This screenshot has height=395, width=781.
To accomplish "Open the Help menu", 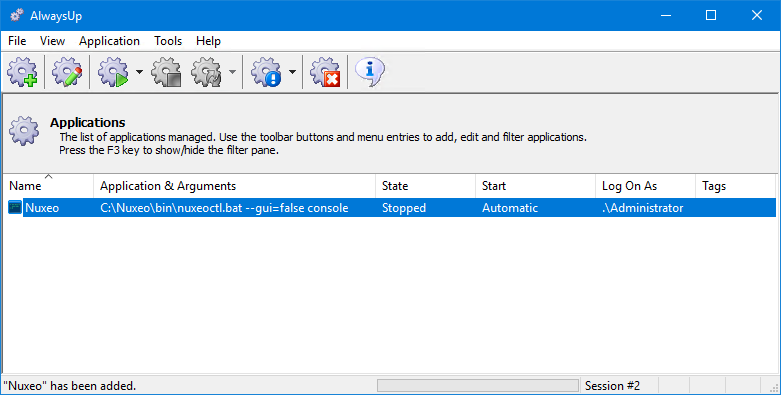I will pos(208,41).
